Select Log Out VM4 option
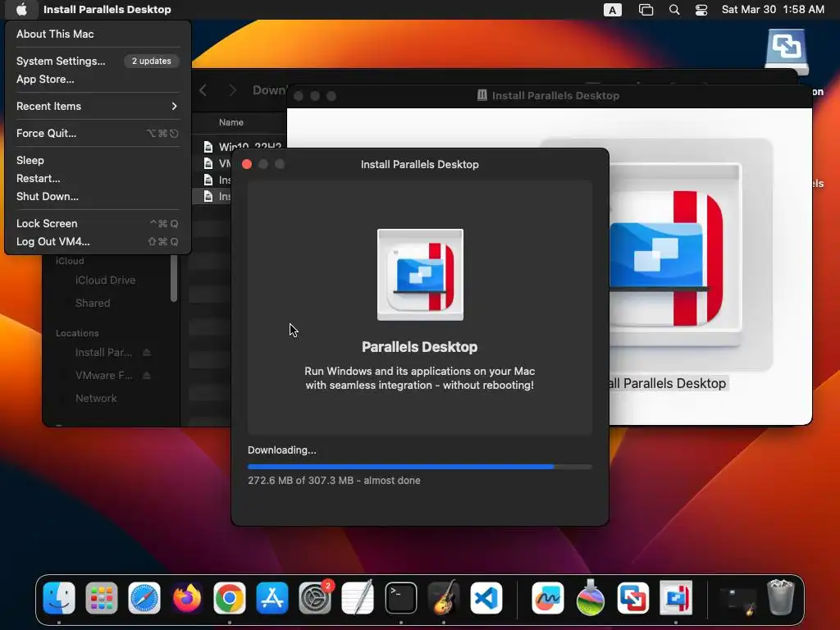The width and height of the screenshot is (840, 630). (98, 242)
